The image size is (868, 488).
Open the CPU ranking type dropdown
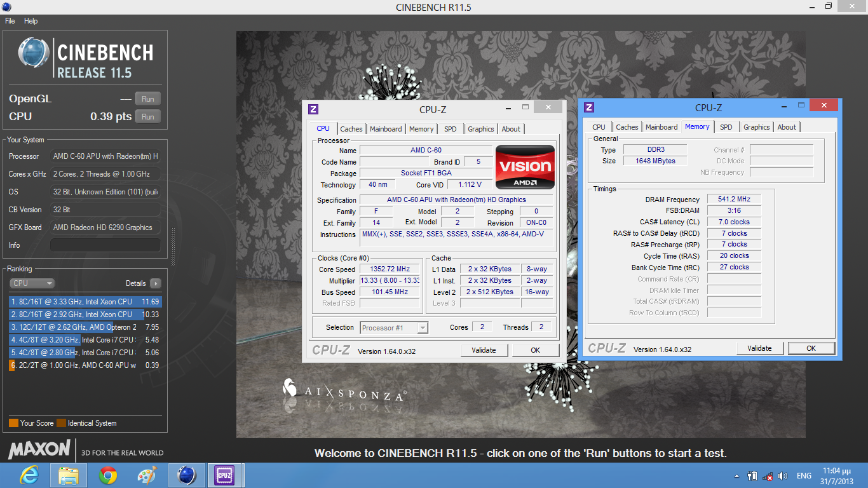32,283
